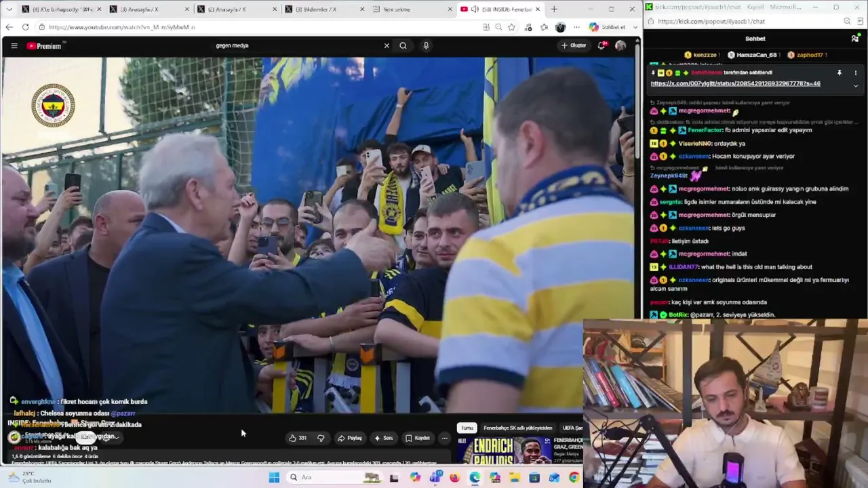This screenshot has height=488, width=868.
Task: Open the Edge profile avatar in the toolbar
Action: coord(560,27)
